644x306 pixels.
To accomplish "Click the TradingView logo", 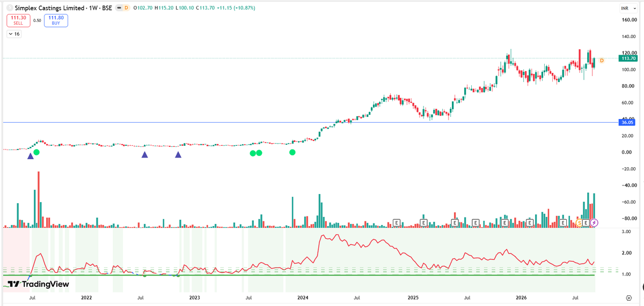I will tap(38, 284).
